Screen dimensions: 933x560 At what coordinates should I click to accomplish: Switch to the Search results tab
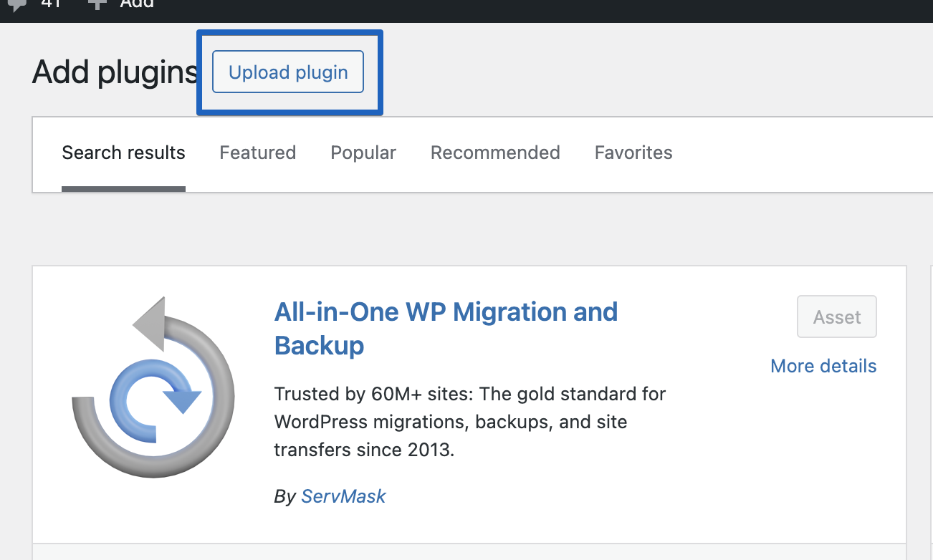[123, 153]
